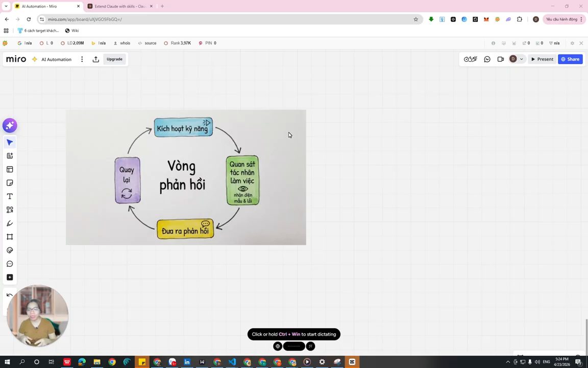Start a video call with camera icon
Image resolution: width=588 pixels, height=368 pixels.
500,59
